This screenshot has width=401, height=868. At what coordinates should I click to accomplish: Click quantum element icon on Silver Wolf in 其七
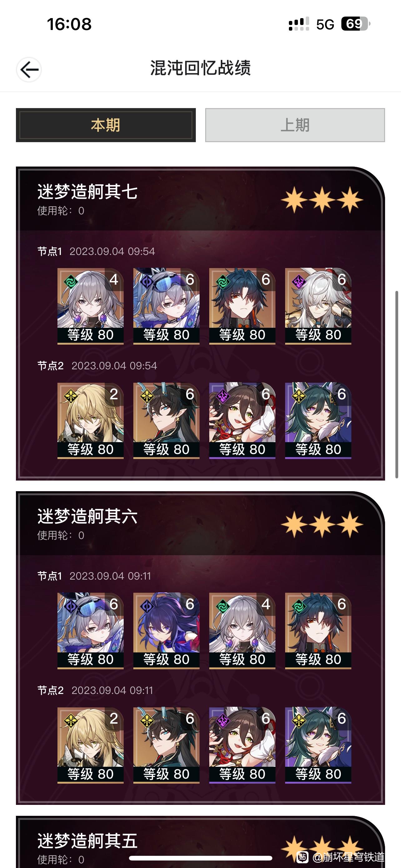tap(147, 282)
